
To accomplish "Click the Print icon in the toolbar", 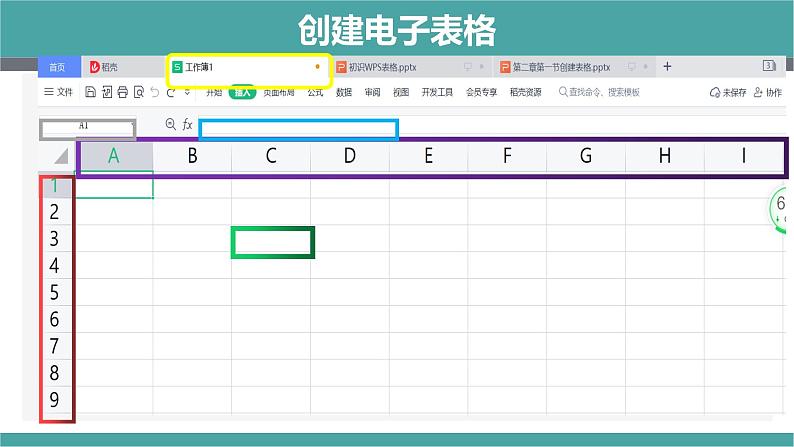I will (x=123, y=92).
